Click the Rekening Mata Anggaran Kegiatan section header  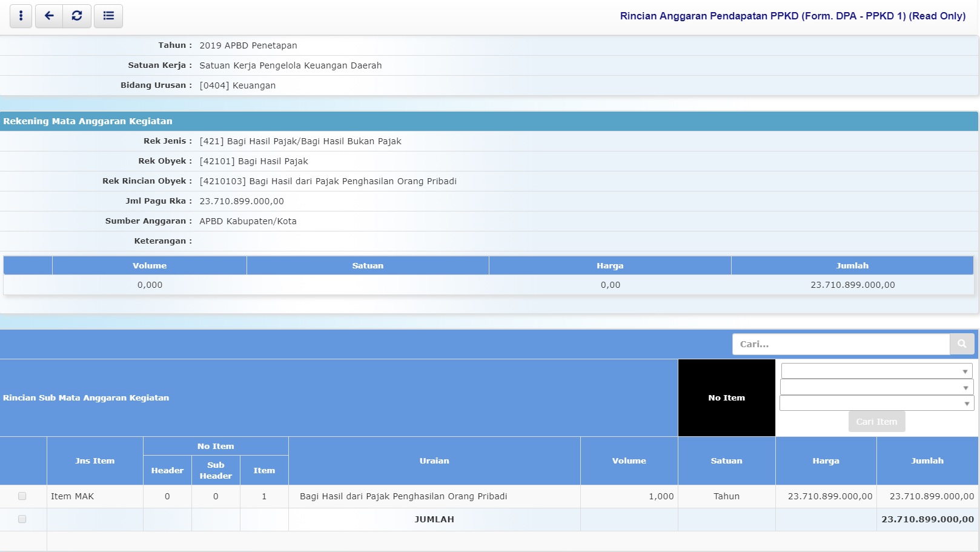coord(88,121)
